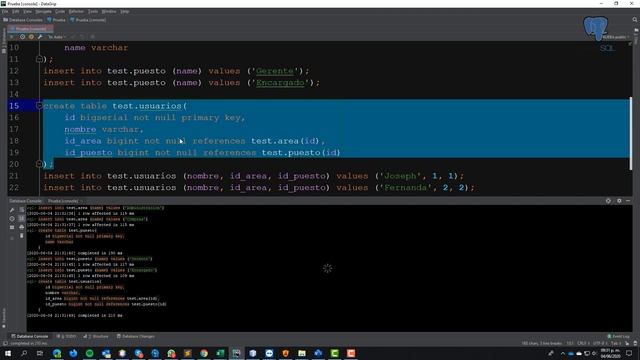Open Windows taskbar search
Image resolution: width=640 pixels, height=360 pixels.
pyautogui.click(x=24, y=353)
